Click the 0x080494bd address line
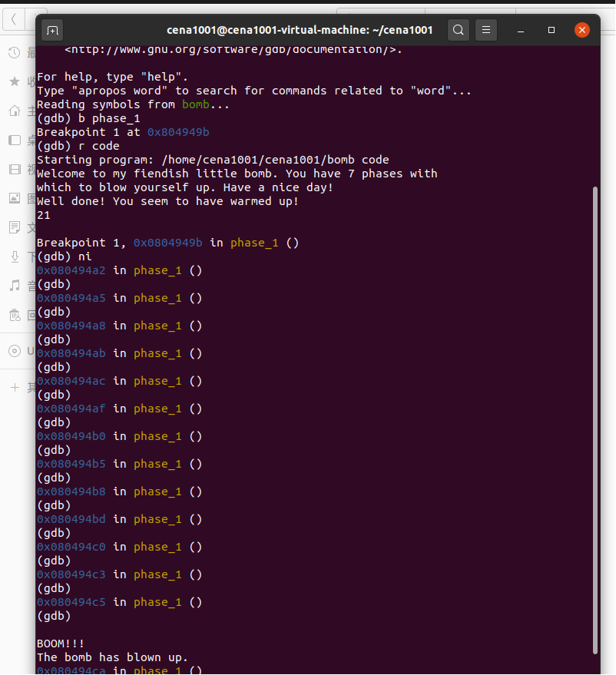Viewport: 616px width, 675px height. coord(119,519)
